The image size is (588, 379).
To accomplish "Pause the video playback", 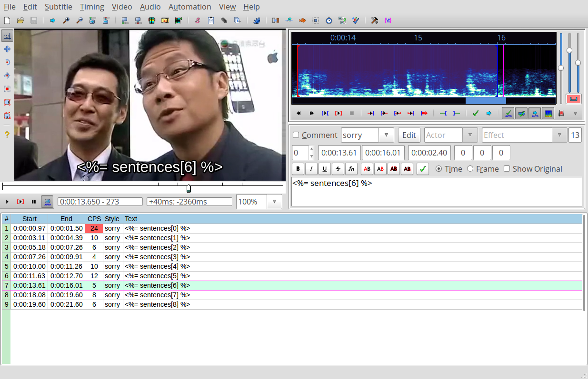I will click(x=34, y=202).
